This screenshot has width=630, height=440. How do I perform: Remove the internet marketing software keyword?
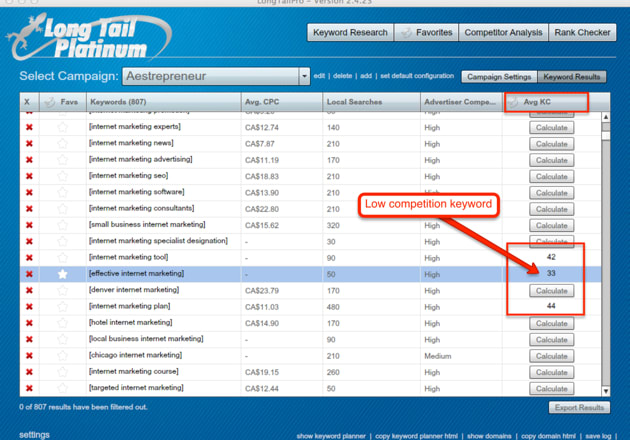(29, 192)
